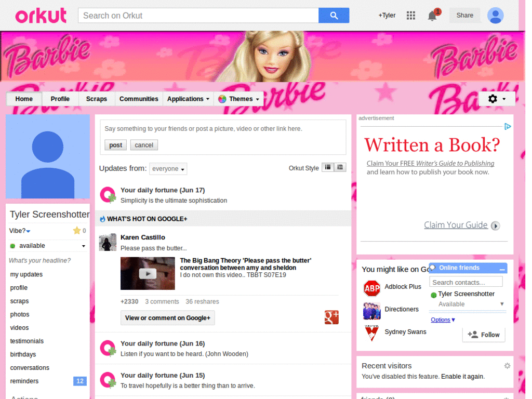Click the post button
This screenshot has height=399, width=532.
point(115,145)
